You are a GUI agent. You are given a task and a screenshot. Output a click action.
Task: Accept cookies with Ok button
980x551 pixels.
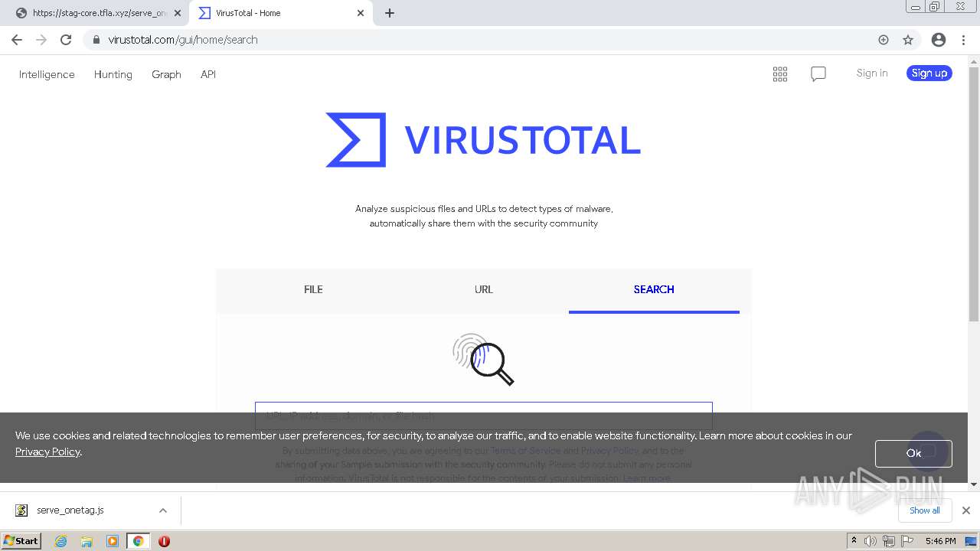click(913, 453)
